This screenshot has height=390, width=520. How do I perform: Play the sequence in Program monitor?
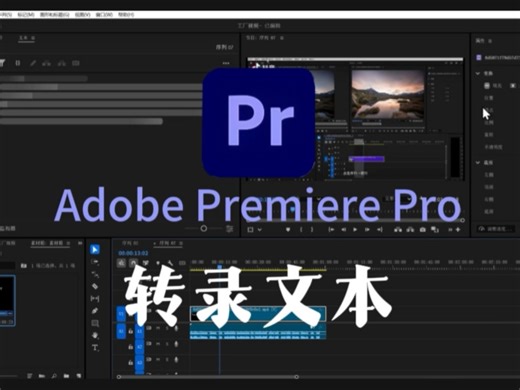pos(355,230)
